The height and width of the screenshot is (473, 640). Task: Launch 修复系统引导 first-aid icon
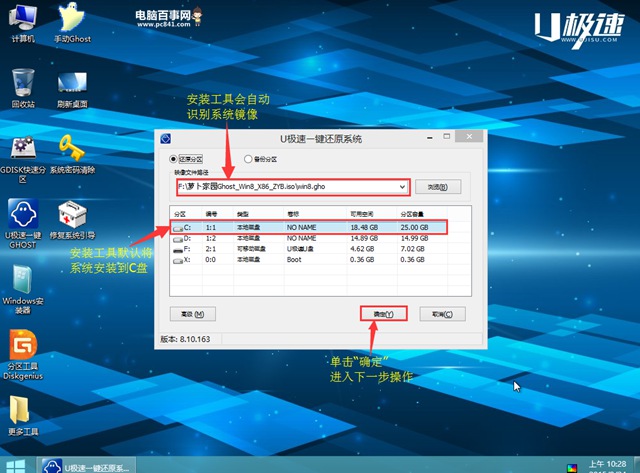[x=72, y=220]
